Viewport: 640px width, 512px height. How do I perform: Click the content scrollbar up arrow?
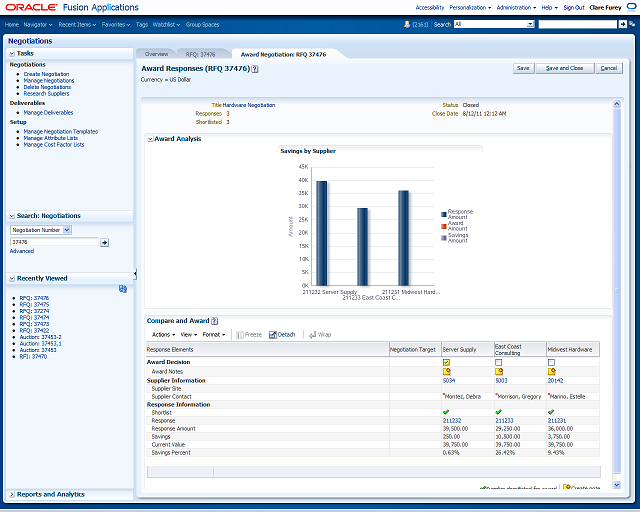tap(617, 104)
